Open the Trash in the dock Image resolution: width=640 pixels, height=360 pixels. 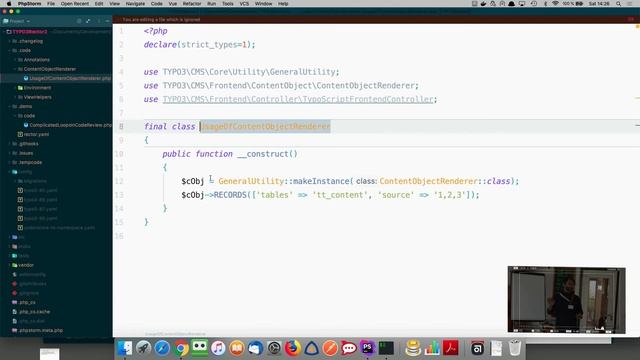coord(515,348)
